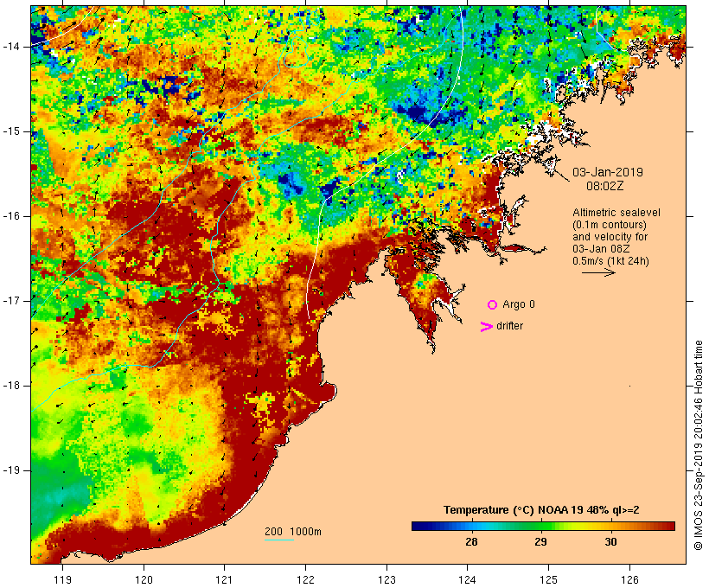Click the 30 label on temperature scale
Image resolution: width=709 pixels, height=588 pixels.
(x=610, y=542)
